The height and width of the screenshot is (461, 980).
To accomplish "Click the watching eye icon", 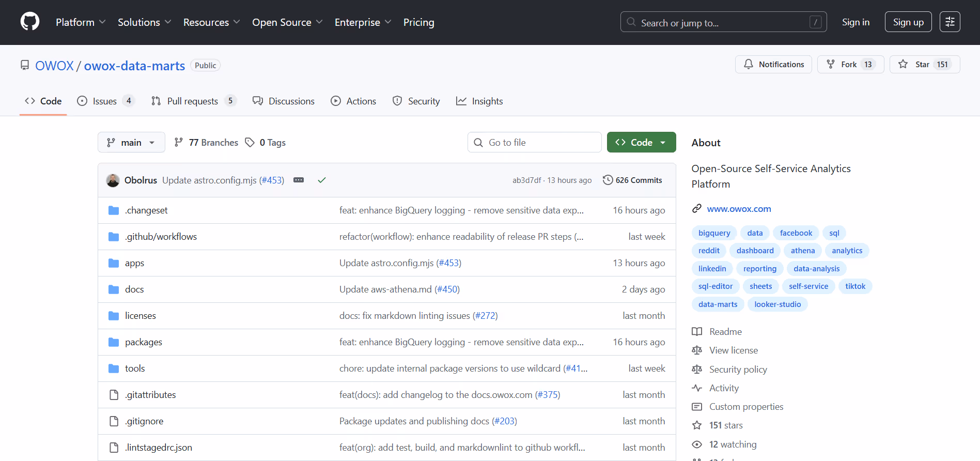I will click(697, 444).
